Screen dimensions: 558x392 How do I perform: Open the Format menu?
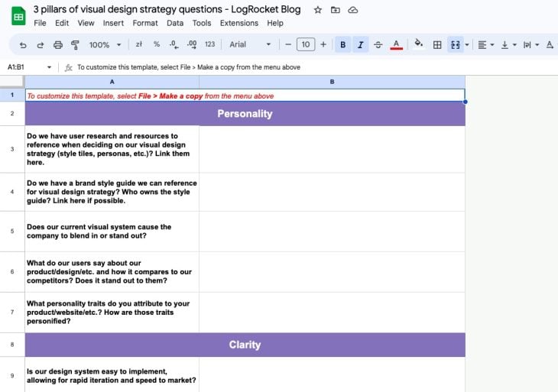pos(145,23)
